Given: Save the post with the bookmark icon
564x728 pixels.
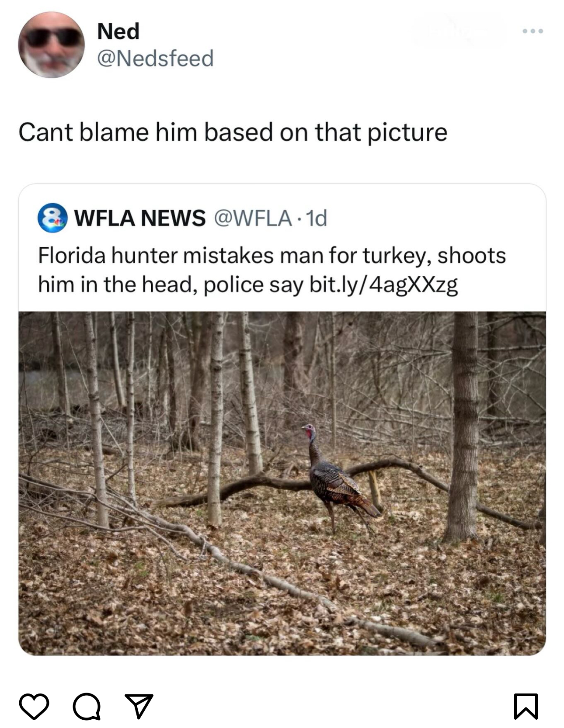Looking at the screenshot, I should tap(526, 706).
